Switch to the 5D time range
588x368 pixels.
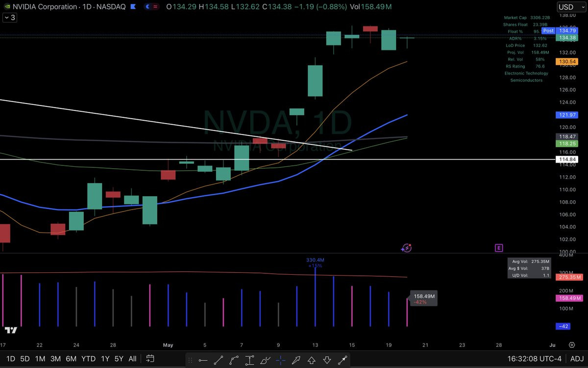[25, 359]
